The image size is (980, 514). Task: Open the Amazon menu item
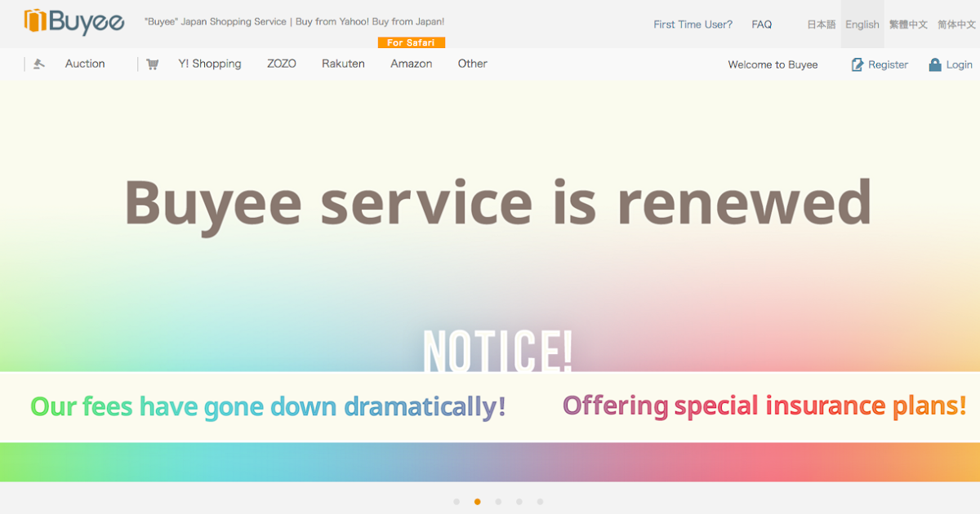412,64
